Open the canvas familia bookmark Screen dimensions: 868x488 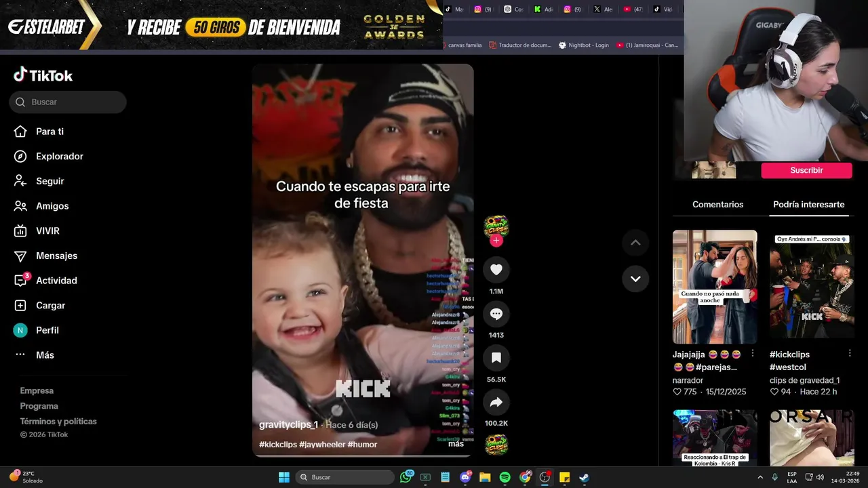pos(465,45)
